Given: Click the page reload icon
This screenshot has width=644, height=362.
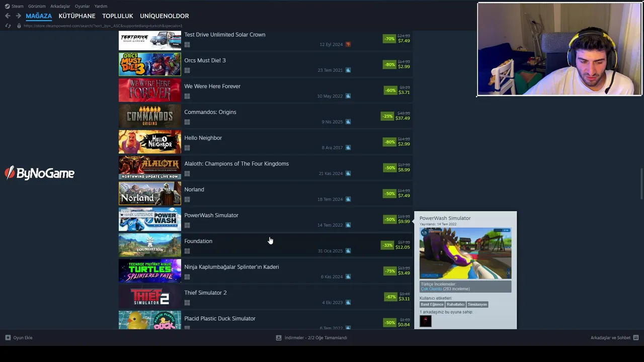Looking at the screenshot, I should (8, 26).
